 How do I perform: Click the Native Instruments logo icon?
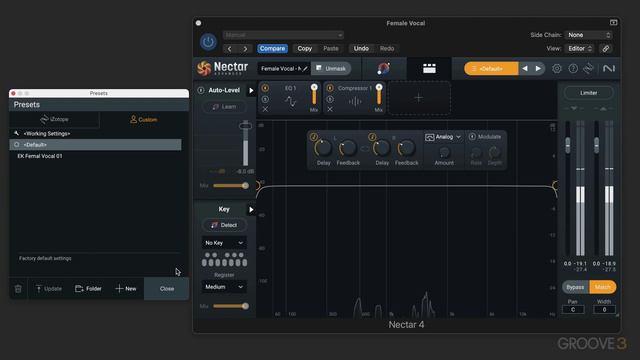(x=608, y=69)
